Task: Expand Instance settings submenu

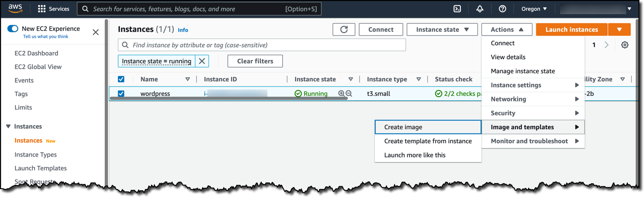Action: (x=533, y=85)
